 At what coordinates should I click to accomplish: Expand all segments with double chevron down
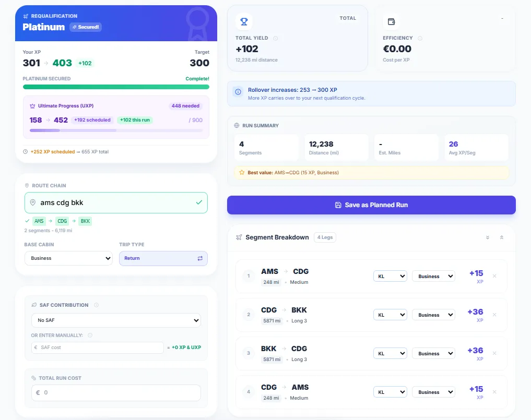pyautogui.click(x=488, y=237)
